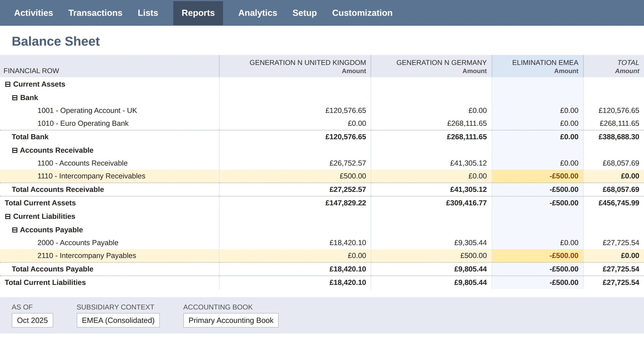The height and width of the screenshot is (351, 644).
Task: Collapse the Bank subsection
Action: tap(15, 98)
